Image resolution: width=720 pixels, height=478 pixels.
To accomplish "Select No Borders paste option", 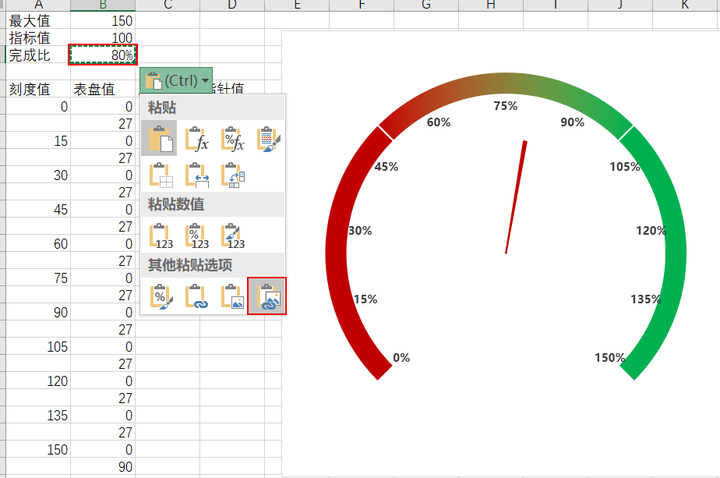I will [x=160, y=175].
